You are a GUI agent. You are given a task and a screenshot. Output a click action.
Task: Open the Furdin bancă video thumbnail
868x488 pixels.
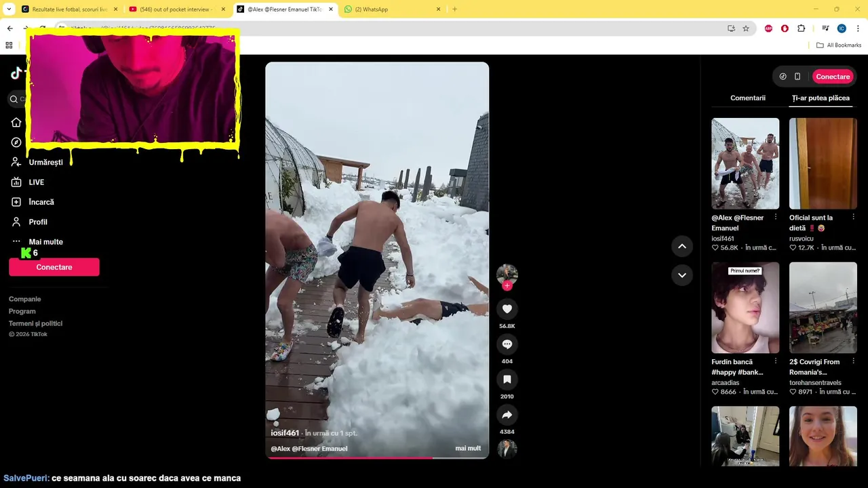745,308
